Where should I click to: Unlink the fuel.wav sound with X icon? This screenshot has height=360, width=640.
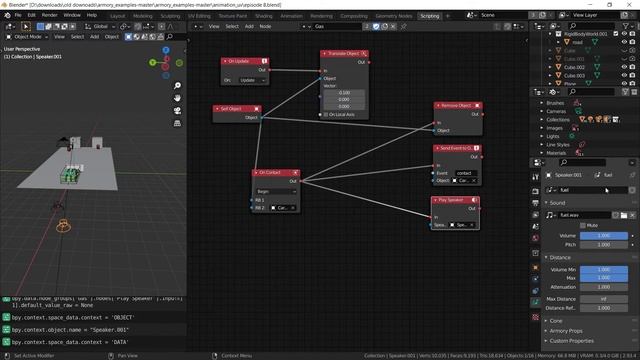632,215
